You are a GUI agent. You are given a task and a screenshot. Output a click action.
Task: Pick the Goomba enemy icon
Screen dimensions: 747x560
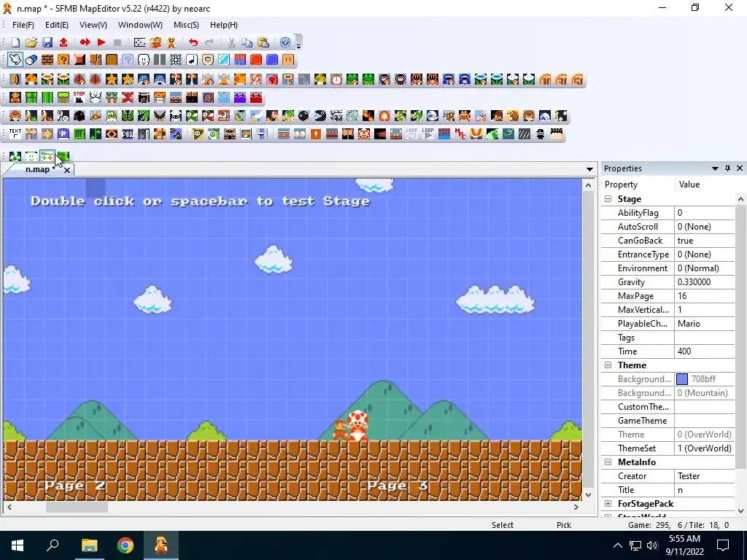pos(15,116)
